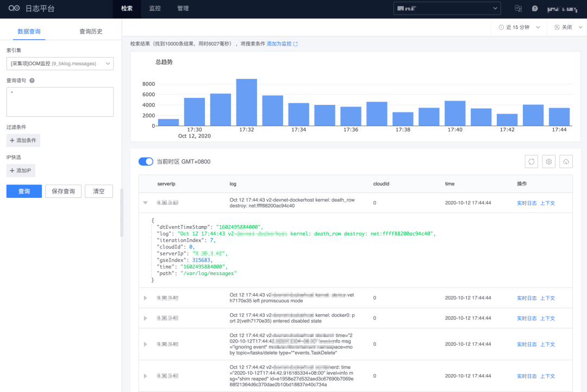The width and height of the screenshot is (587, 392).
Task: Click into the query statement text box
Action: [60, 102]
